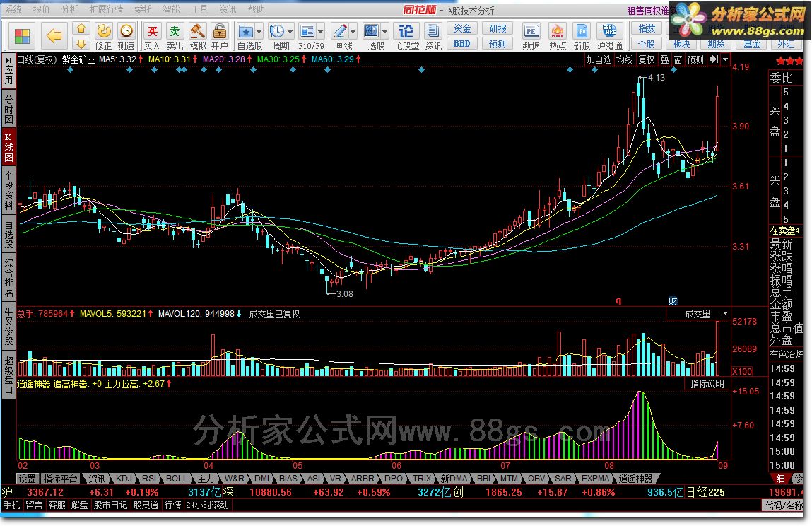Viewport: 812px width, 526px height.
Task: Click the 周期 period clock icon
Action: click(x=276, y=31)
